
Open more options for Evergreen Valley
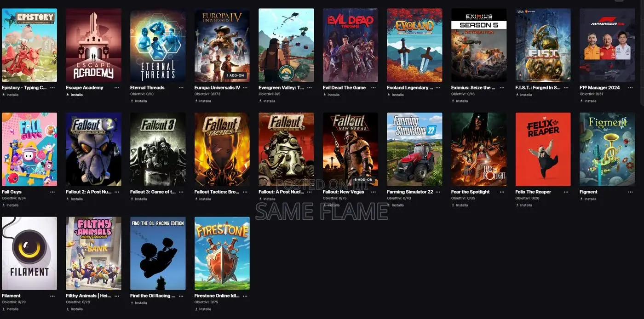(310, 88)
